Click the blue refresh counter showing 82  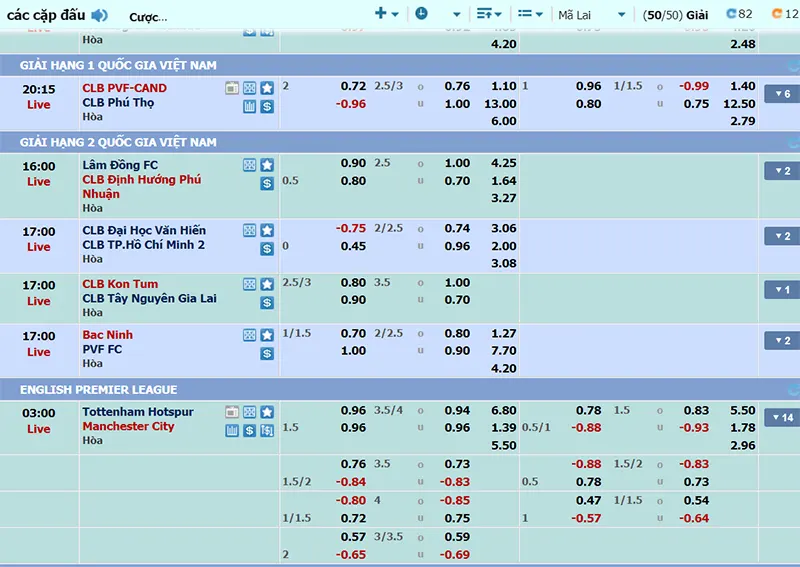coord(739,14)
